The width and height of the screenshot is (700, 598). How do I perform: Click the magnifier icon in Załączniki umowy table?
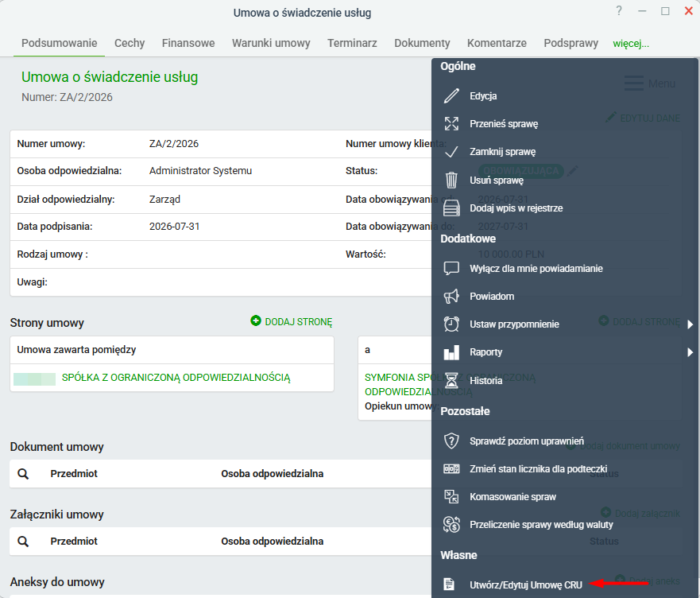23,542
